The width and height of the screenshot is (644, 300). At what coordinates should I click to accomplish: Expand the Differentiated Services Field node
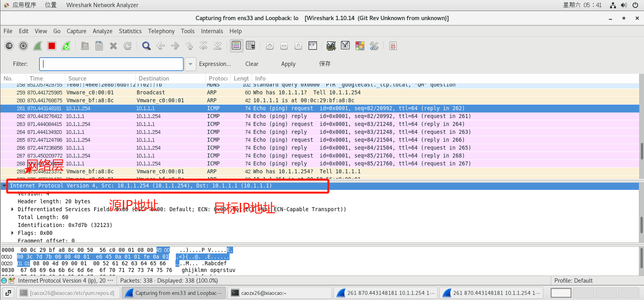[12, 209]
